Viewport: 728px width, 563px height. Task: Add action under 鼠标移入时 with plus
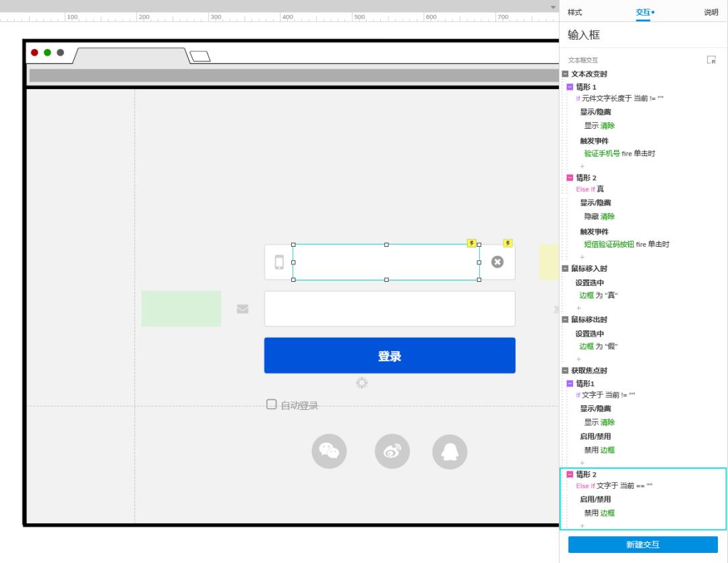(x=578, y=308)
